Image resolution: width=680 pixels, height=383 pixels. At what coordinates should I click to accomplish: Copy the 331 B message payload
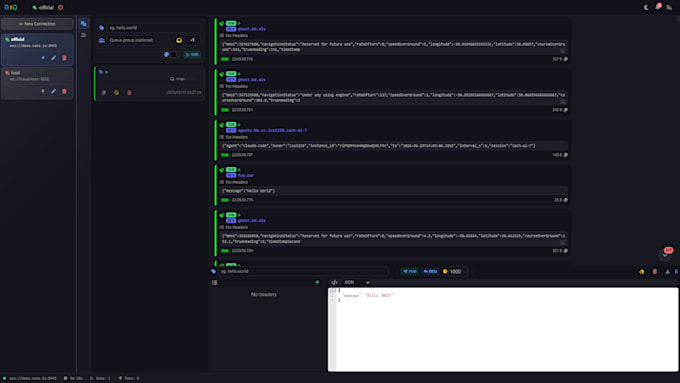(566, 251)
